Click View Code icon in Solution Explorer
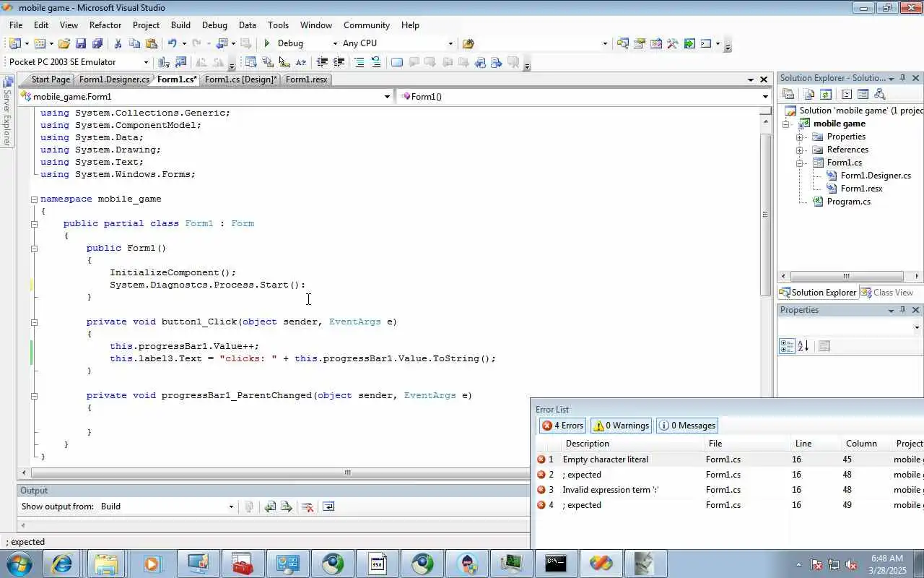 click(847, 94)
